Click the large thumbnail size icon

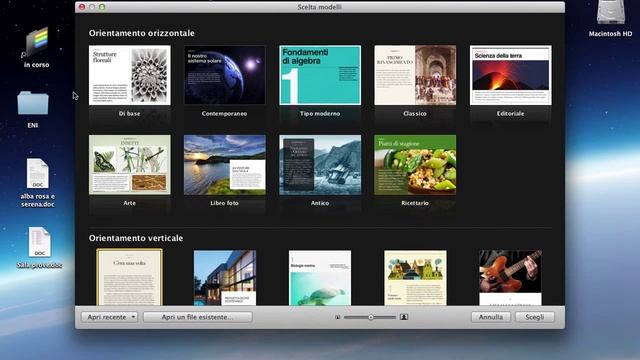404,317
